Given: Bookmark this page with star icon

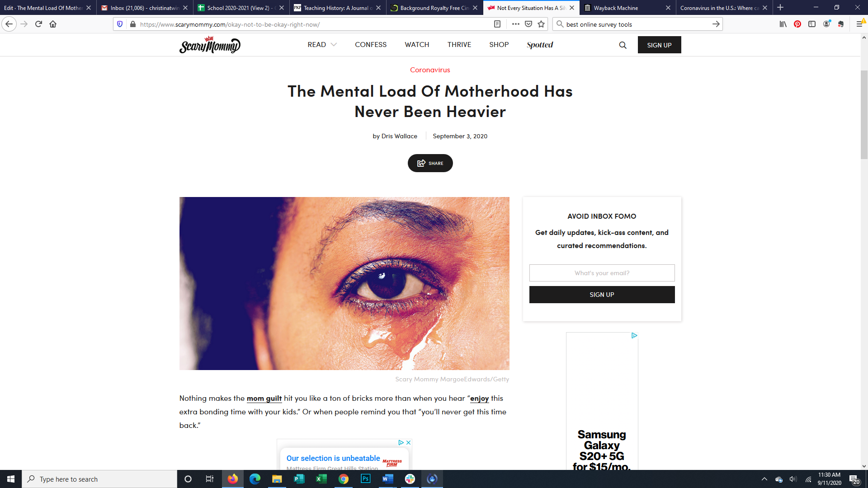Looking at the screenshot, I should point(541,24).
